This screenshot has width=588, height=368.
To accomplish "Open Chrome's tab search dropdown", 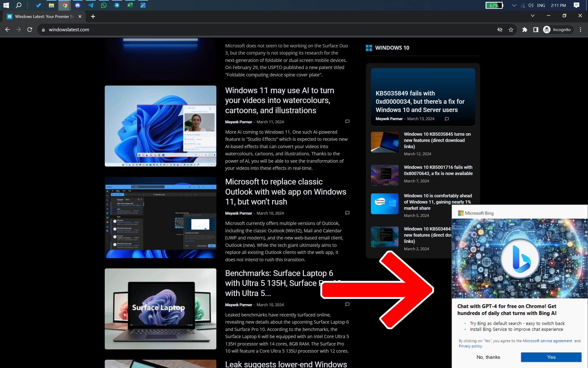I will (x=532, y=16).
